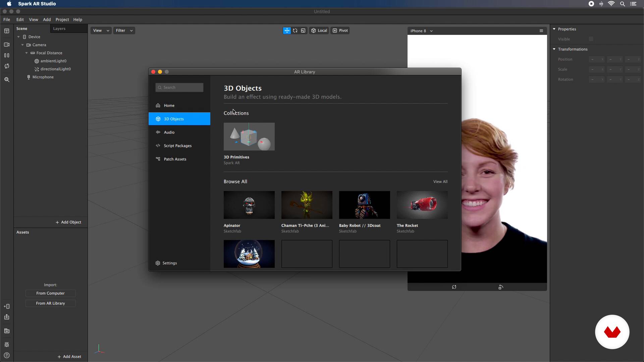Screen dimensions: 644x362
Task: Click the simulator hamburger menu icon
Action: point(541,31)
